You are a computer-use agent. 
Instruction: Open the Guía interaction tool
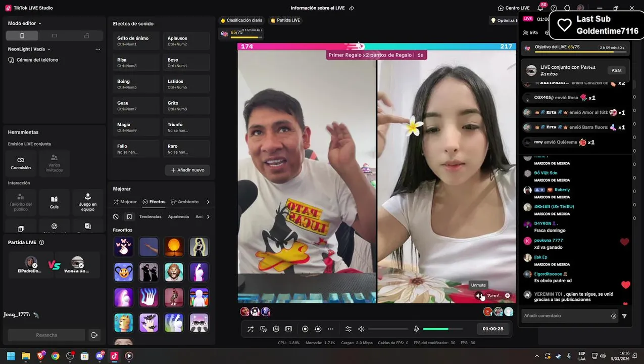coord(54,202)
